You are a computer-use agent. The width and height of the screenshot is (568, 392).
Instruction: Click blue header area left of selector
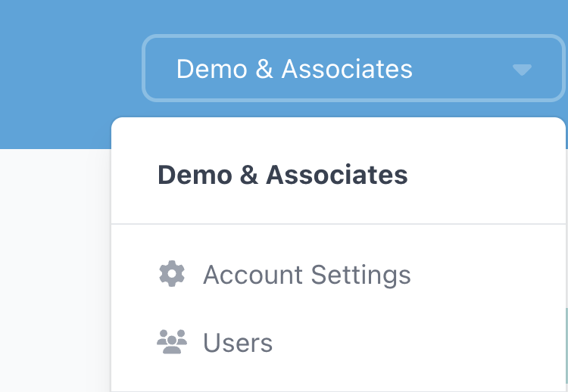click(70, 73)
